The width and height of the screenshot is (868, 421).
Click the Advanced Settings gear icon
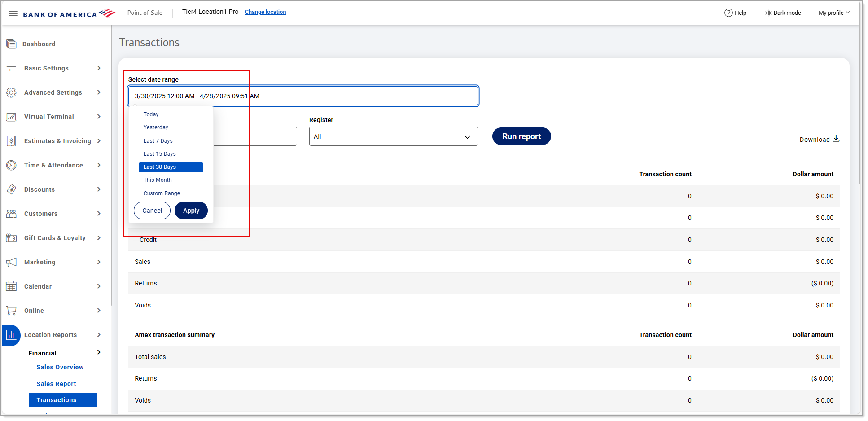(x=11, y=92)
